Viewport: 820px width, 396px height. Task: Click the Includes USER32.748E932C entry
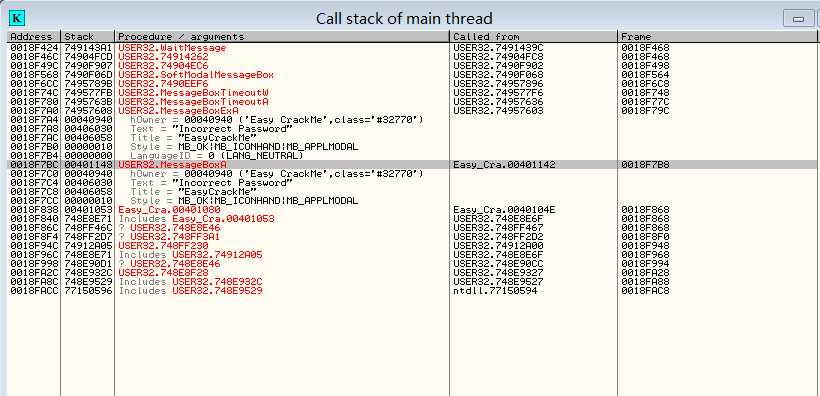point(190,282)
